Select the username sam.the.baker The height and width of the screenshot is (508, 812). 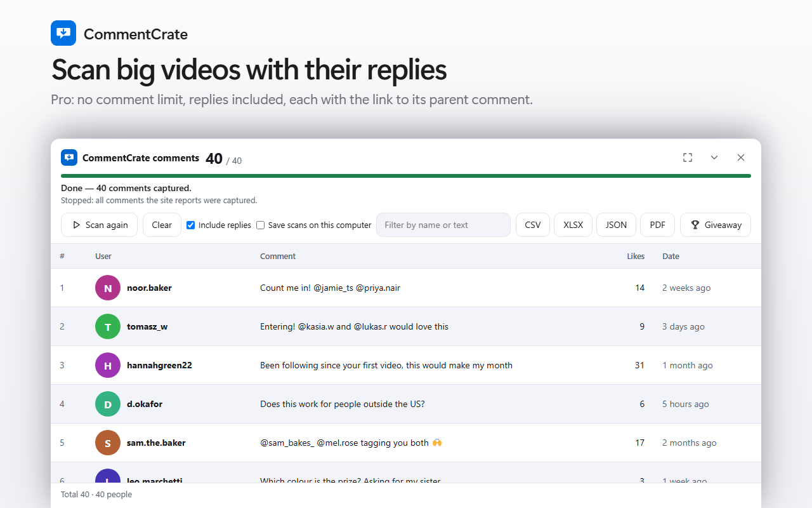[156, 443]
